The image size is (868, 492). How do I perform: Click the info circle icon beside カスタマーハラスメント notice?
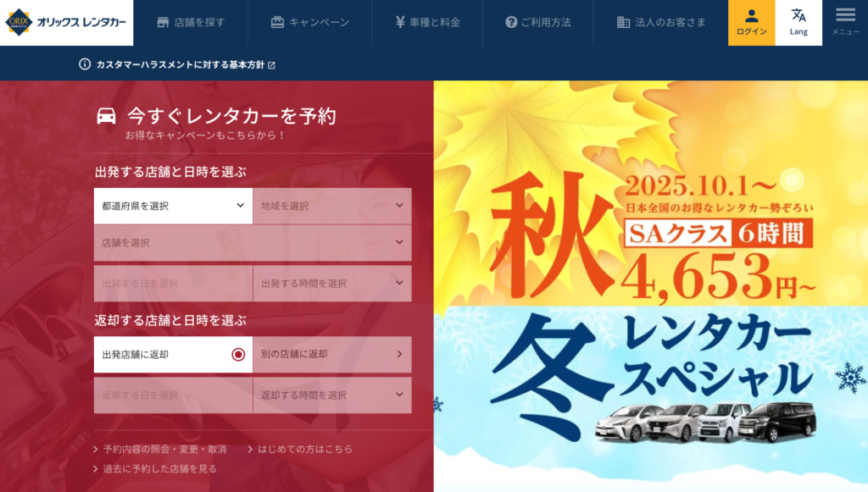tap(85, 64)
